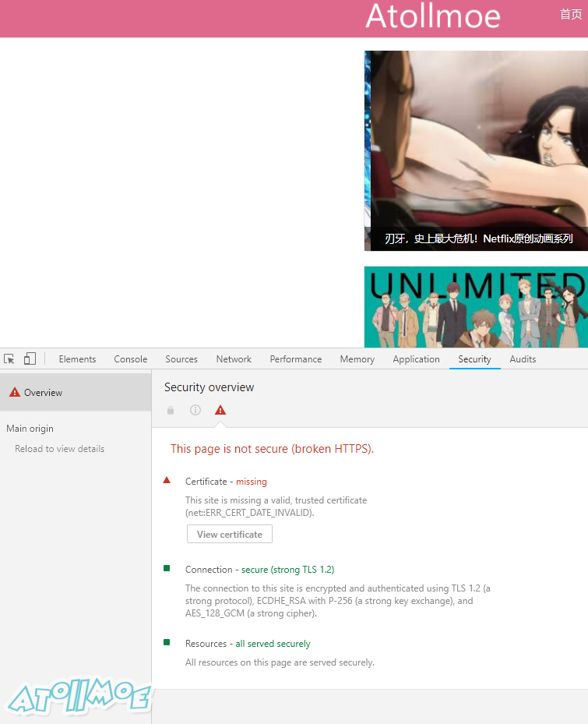
Task: Switch to the Memory tab
Action: 357,359
